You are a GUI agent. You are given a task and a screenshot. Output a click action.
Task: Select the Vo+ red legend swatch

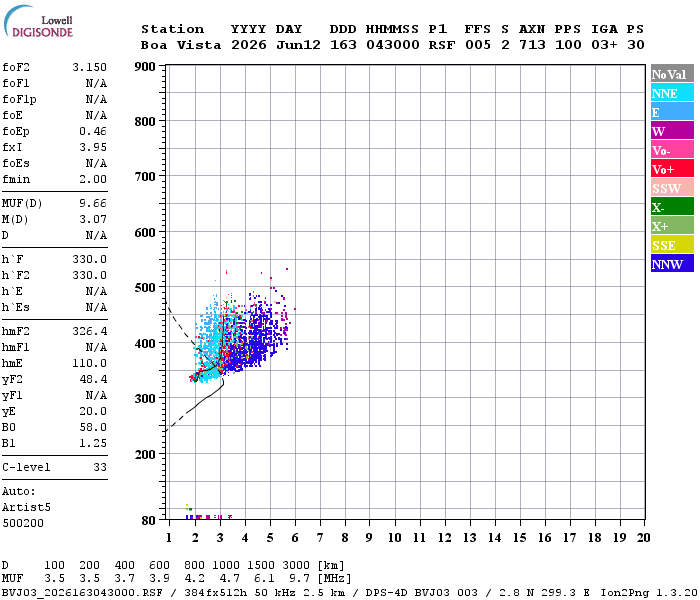[672, 169]
